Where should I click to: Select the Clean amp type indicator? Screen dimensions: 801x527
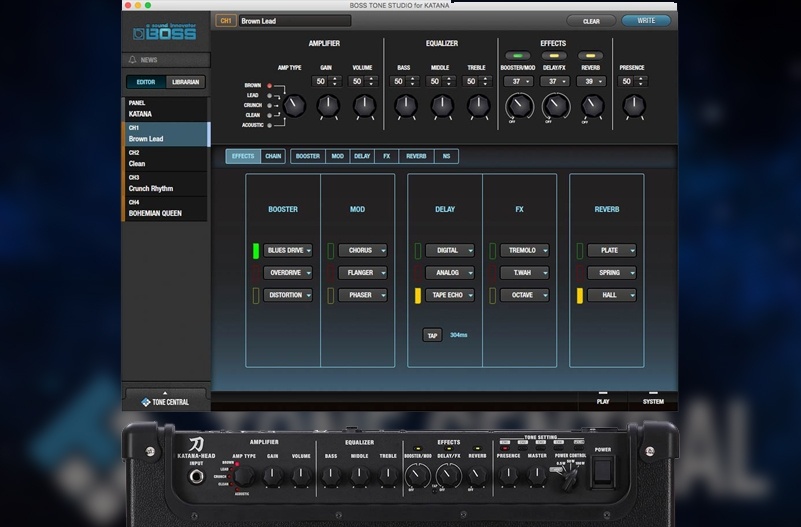click(x=269, y=115)
